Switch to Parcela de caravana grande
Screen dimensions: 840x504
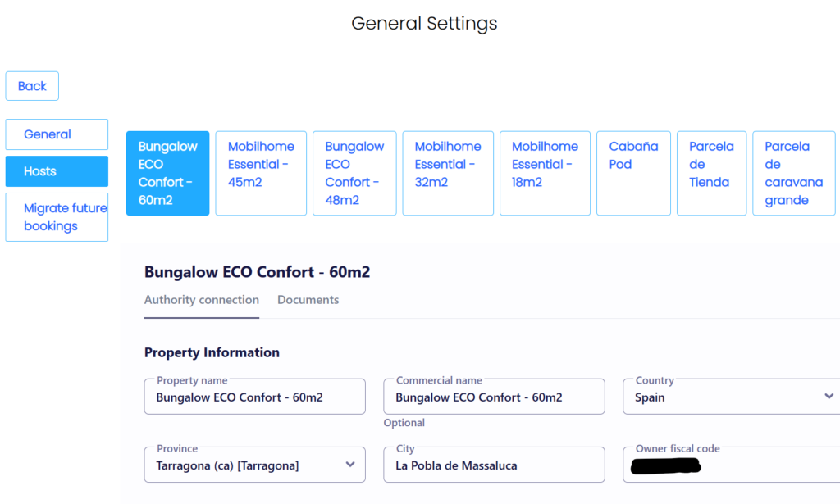pyautogui.click(x=792, y=173)
